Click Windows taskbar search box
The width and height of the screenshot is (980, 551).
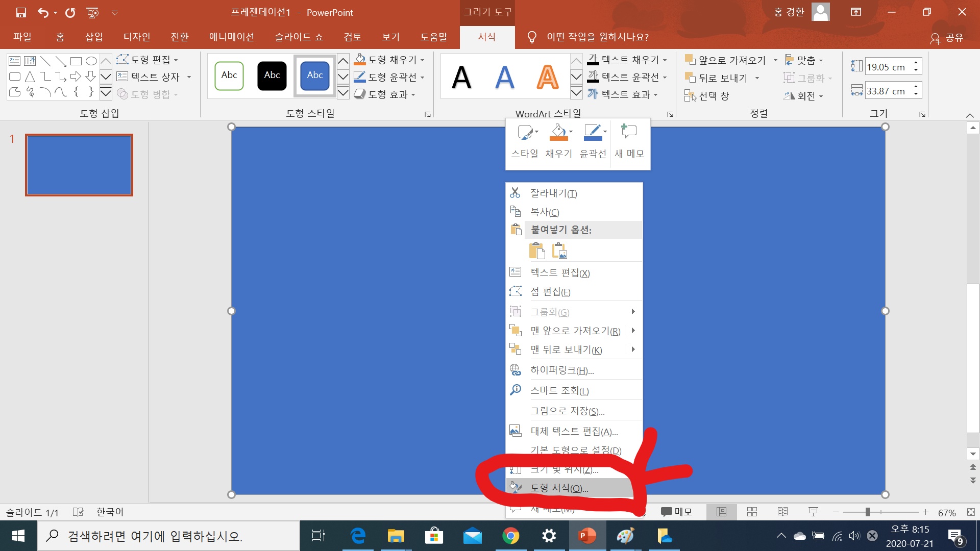click(x=168, y=536)
